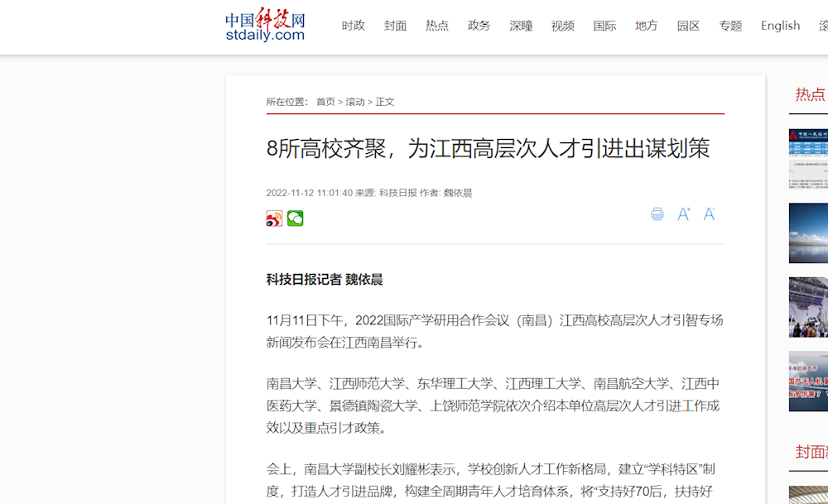Decrease font size with A- icon

tap(710, 214)
